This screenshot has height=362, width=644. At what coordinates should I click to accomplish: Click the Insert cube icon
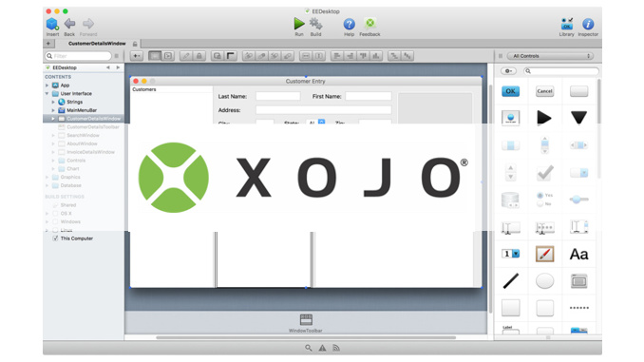pyautogui.click(x=52, y=24)
